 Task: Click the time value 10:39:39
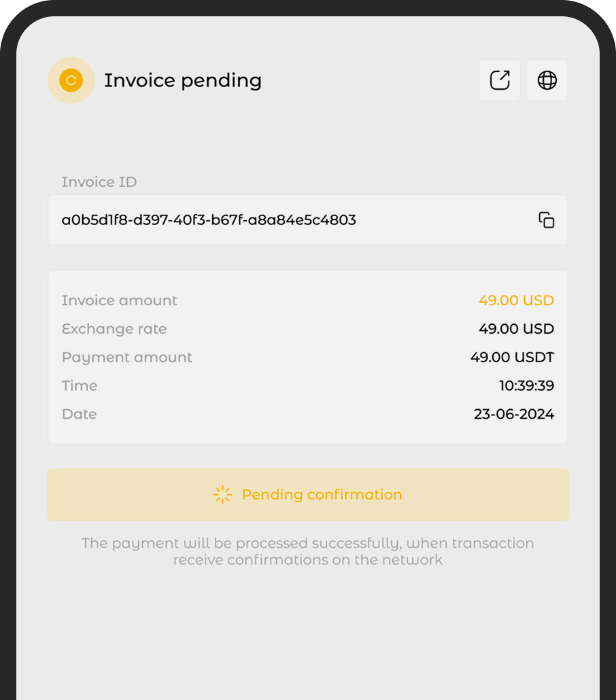tap(526, 386)
